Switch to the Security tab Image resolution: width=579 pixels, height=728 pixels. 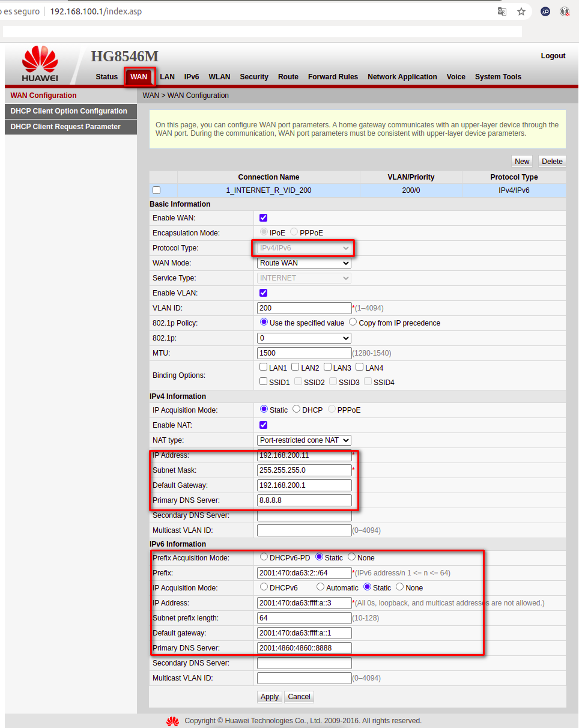[254, 77]
